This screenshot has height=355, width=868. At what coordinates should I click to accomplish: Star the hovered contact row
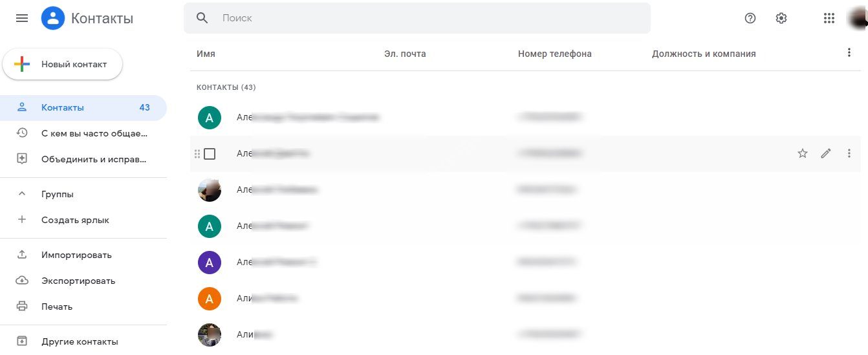pyautogui.click(x=803, y=153)
